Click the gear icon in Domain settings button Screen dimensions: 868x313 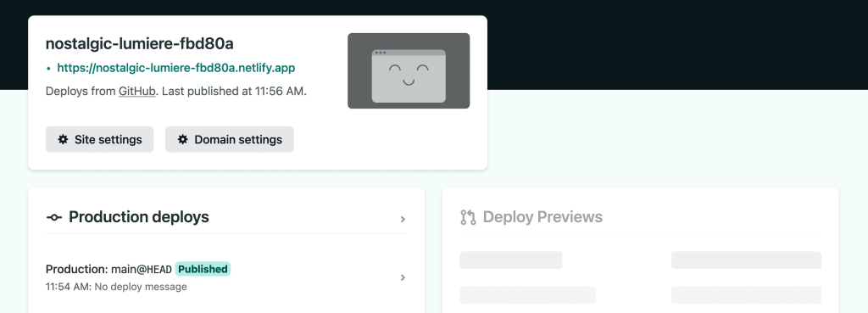[x=183, y=140]
